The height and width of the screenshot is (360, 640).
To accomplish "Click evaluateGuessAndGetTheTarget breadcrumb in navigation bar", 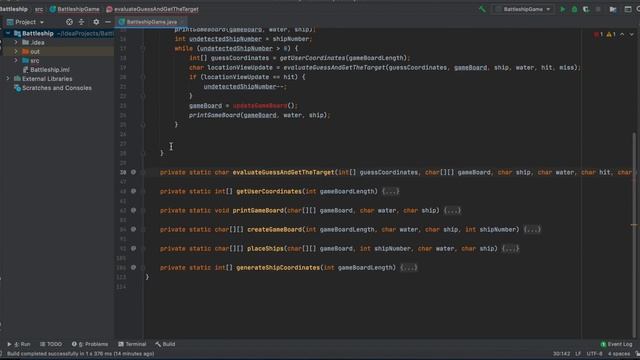I will (x=156, y=9).
